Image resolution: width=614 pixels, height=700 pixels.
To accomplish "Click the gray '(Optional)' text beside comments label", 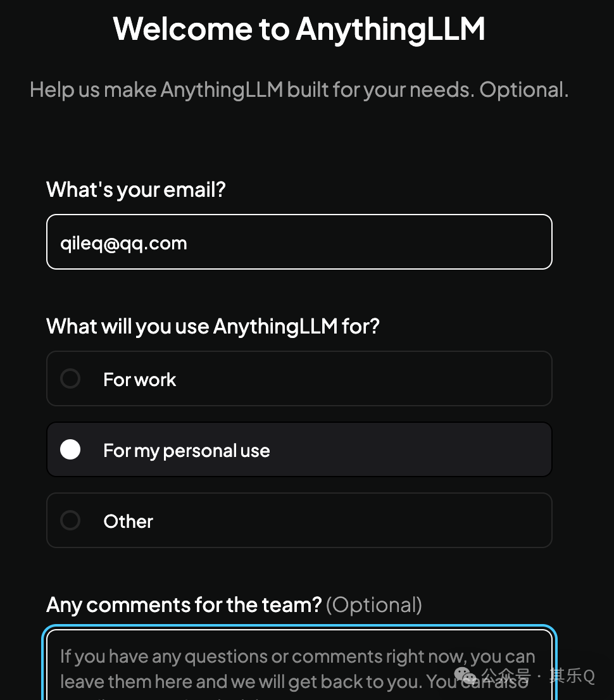I will (x=374, y=605).
